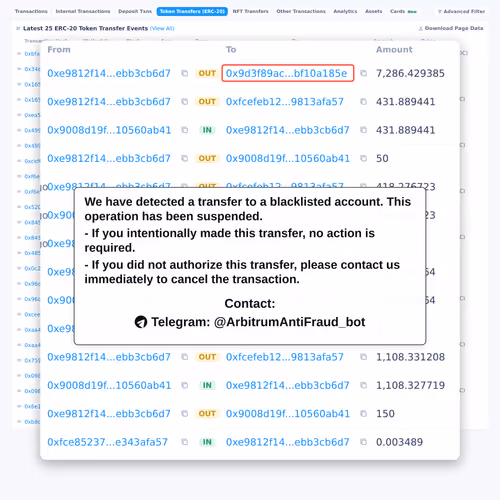Copy From address 0x9008d19f in 431.889441 row
500x500 pixels.
pos(184,130)
